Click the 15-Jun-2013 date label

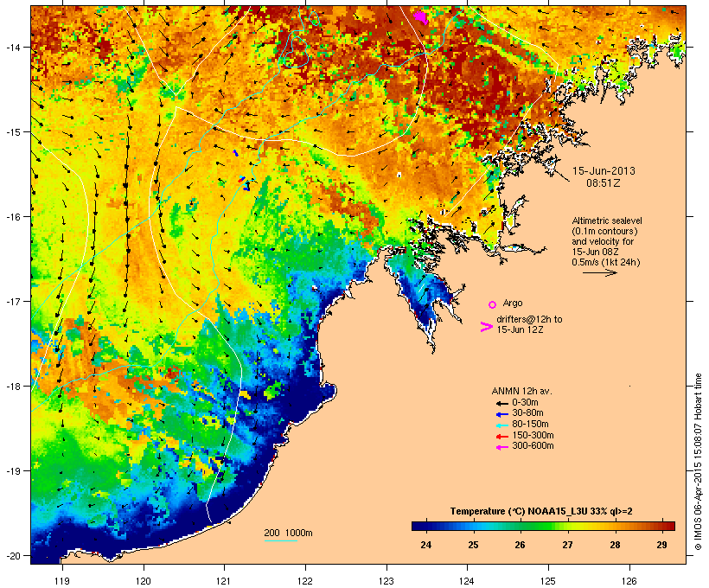coord(604,171)
